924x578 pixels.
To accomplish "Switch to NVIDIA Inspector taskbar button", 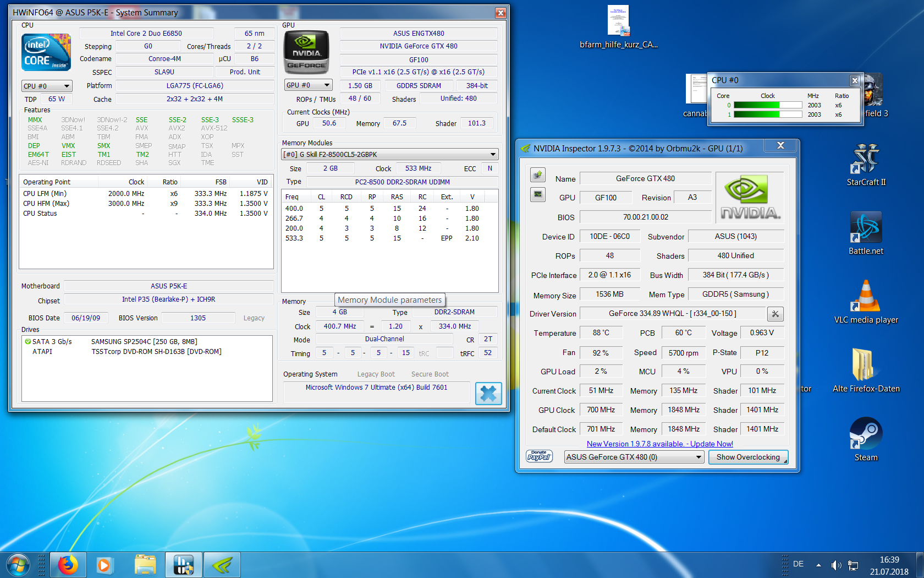I will pyautogui.click(x=222, y=565).
